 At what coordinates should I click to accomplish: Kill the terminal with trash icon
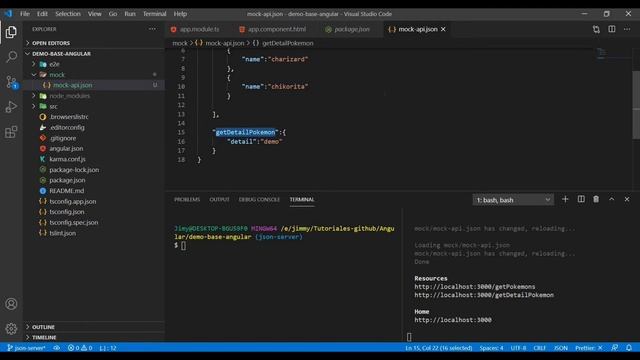[x=596, y=199]
